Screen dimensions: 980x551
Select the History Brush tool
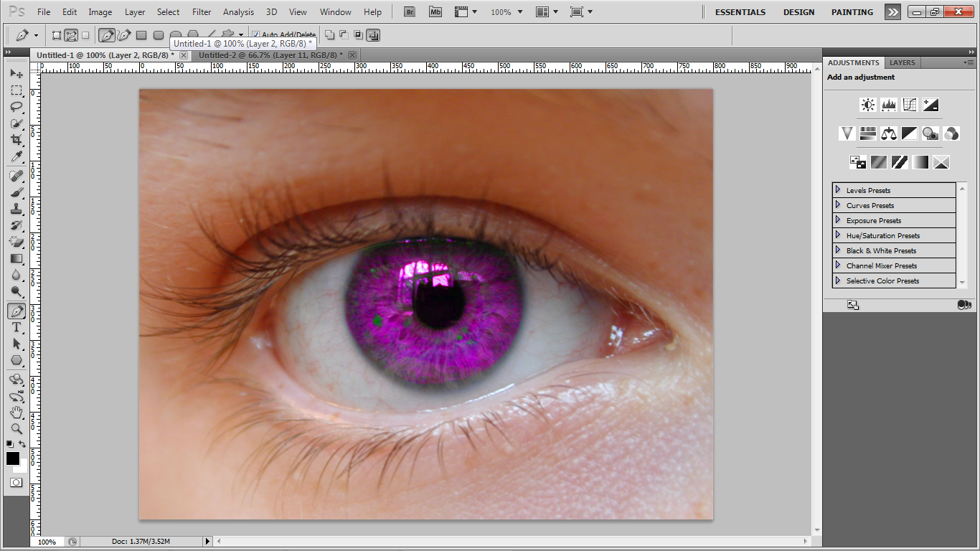point(16,225)
